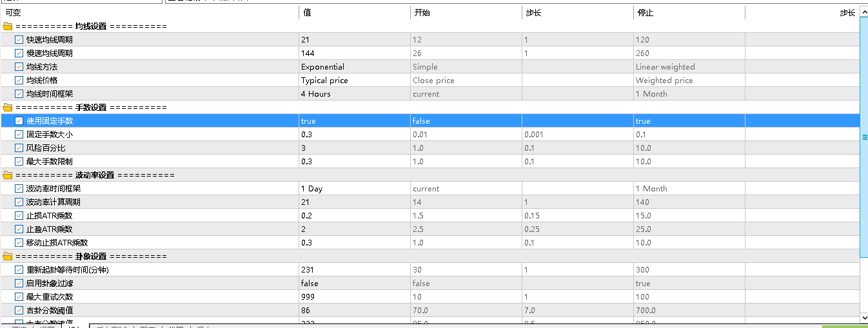Click the vertical scrollbar thumb
Image resolution: width=868 pixels, height=328 pixels.
(864, 137)
